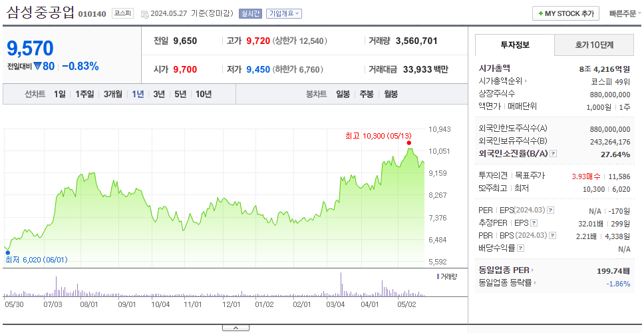This screenshot has width=644, height=333.
Task: Click help icon beside 추정PER EPS
Action: click(x=534, y=223)
